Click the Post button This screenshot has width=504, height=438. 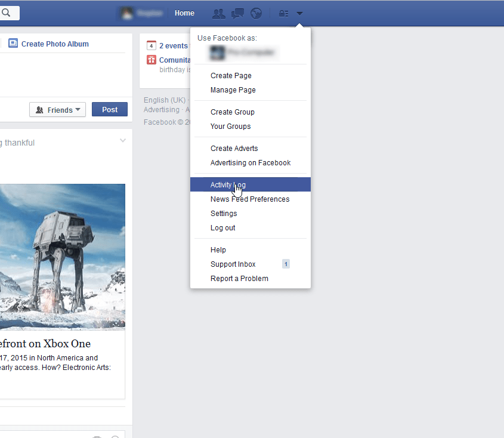110,110
